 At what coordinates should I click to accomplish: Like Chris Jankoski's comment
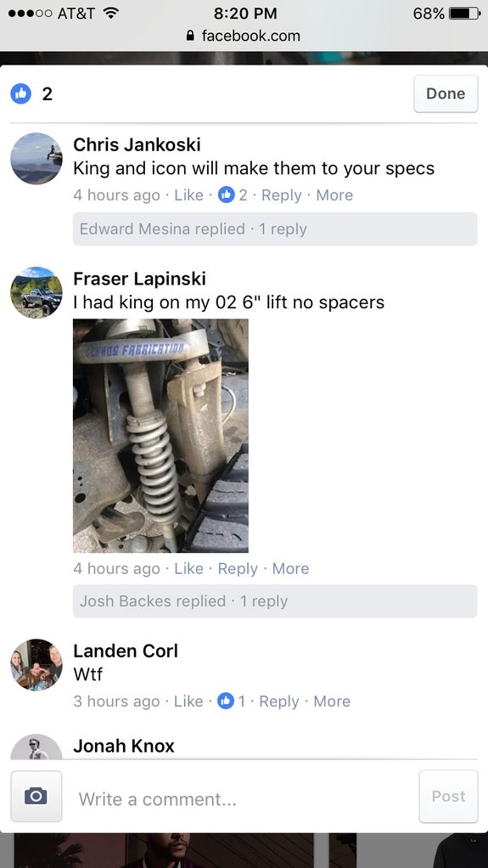click(188, 194)
